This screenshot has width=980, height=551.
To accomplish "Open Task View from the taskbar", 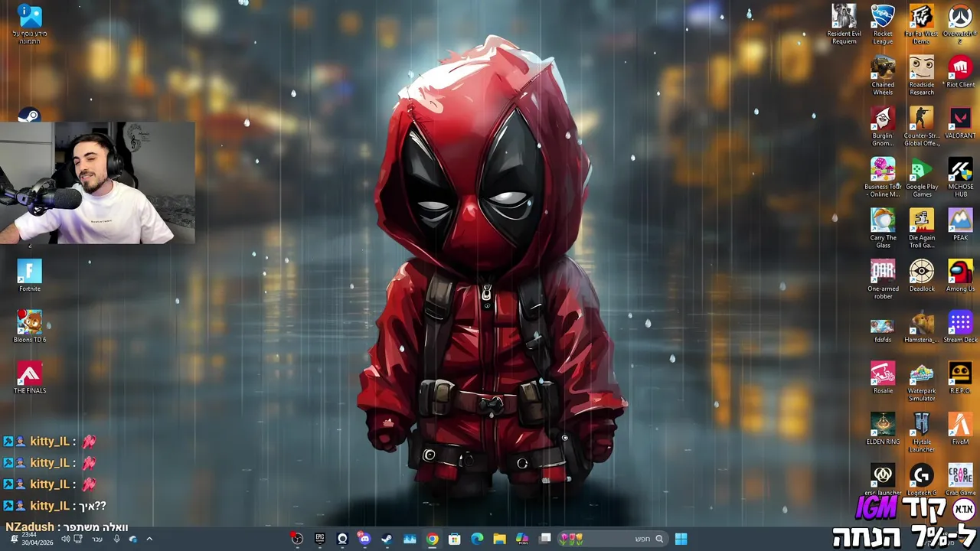I will point(545,539).
